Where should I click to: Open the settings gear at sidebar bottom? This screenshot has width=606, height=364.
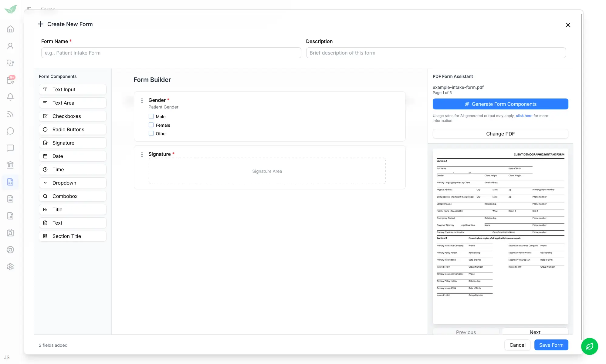point(10,267)
